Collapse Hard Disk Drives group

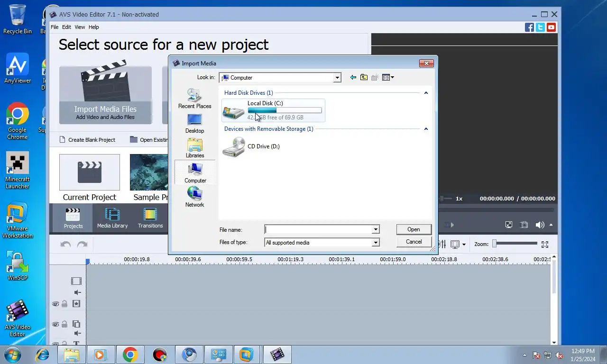point(426,93)
